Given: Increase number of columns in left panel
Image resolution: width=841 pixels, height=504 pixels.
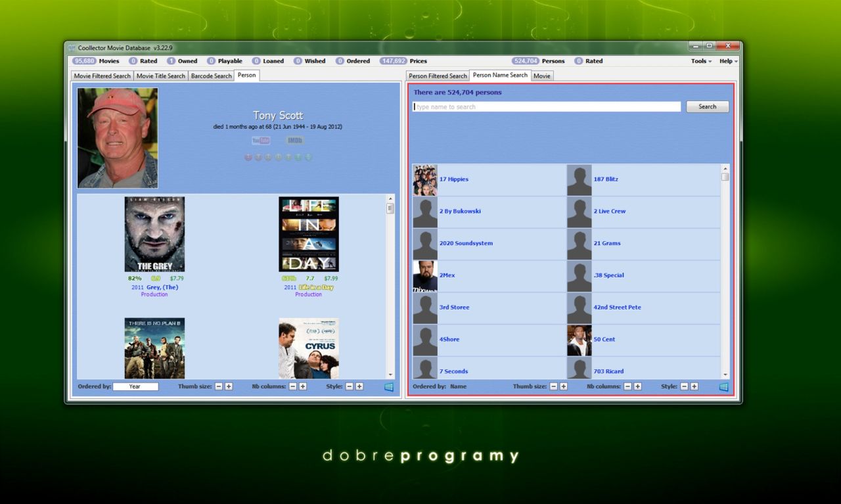Looking at the screenshot, I should 303,386.
